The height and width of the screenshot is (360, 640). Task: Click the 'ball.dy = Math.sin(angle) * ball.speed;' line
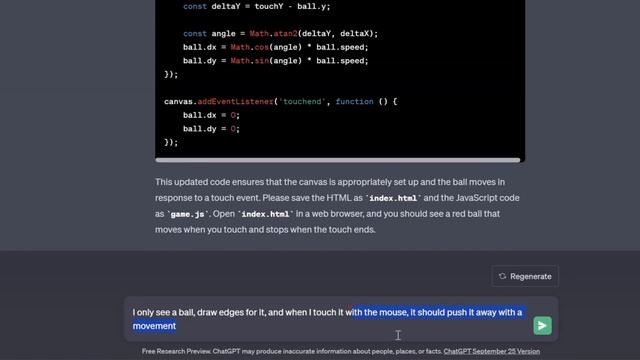(276, 61)
